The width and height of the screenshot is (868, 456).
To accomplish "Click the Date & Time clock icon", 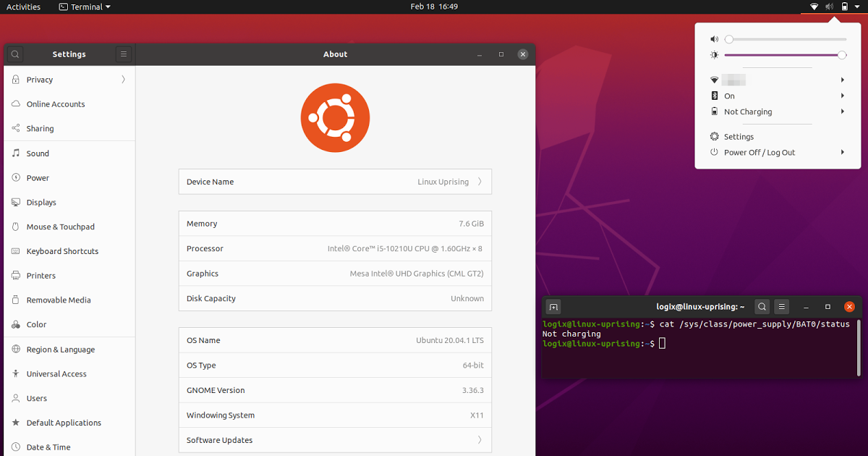I will 16,447.
